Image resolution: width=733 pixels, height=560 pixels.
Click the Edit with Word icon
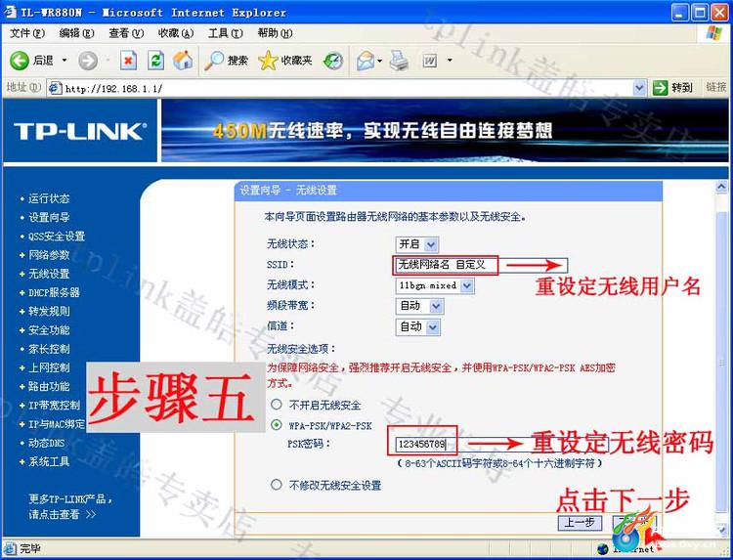pyautogui.click(x=430, y=61)
